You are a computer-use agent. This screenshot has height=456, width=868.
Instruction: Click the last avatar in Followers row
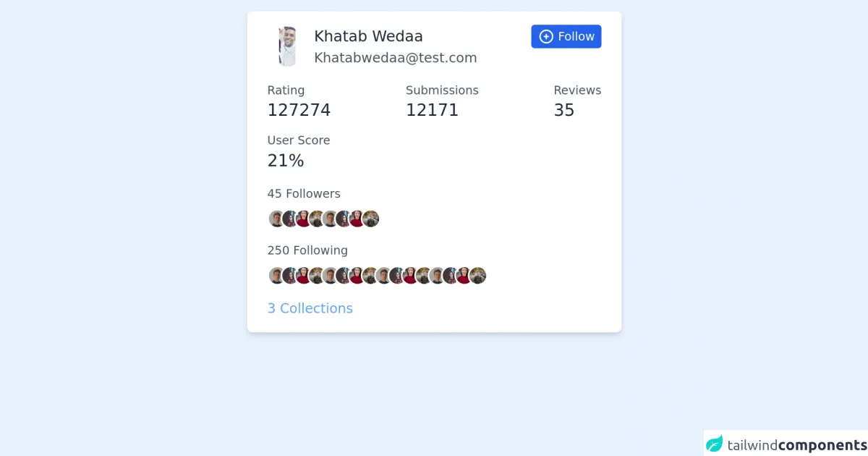[371, 219]
